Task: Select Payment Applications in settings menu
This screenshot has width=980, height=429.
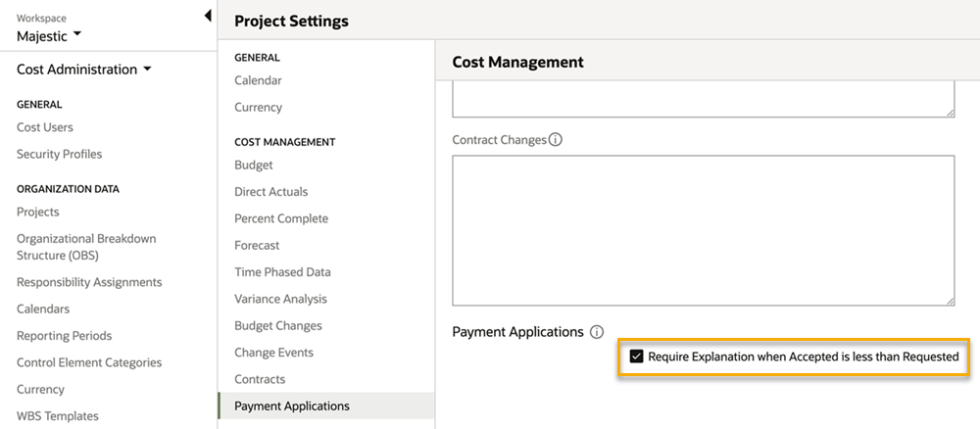Action: click(x=291, y=405)
